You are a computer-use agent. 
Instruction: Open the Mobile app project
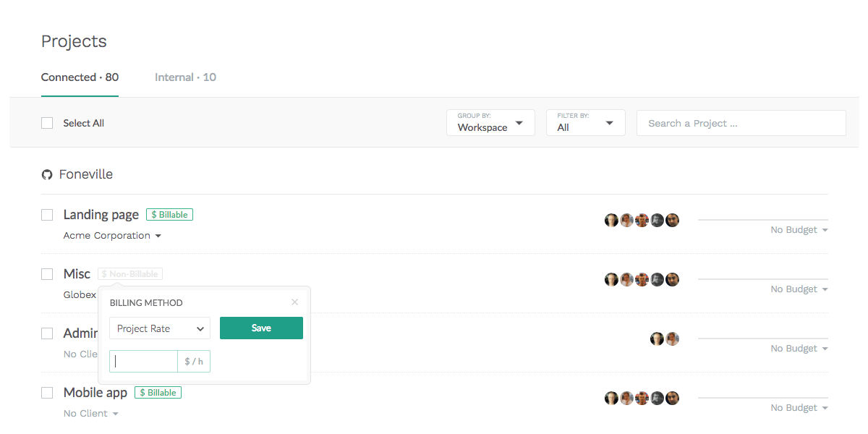95,393
